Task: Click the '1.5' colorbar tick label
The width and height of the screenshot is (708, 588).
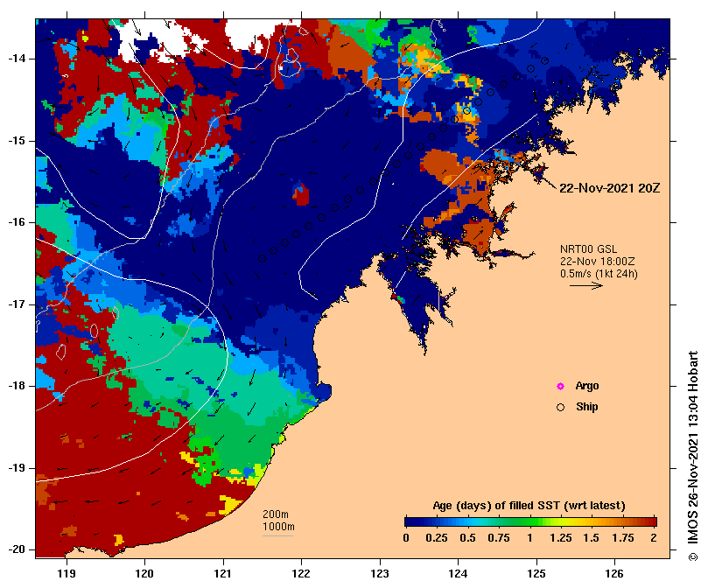Action: 591,538
